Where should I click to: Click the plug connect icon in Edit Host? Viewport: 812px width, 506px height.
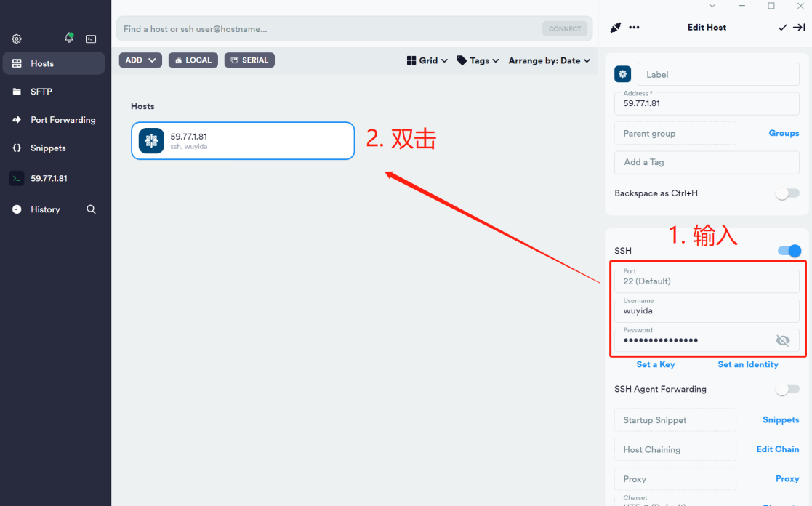click(x=615, y=28)
